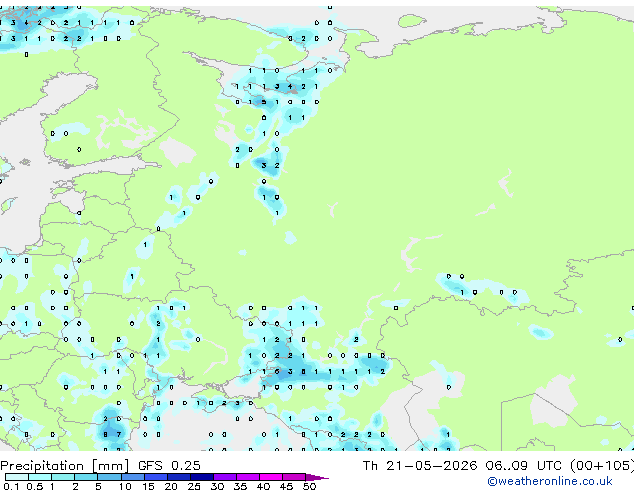634x490 pixels.
Task: Pick legend swatch between 20 and 25
Action: pos(179,477)
